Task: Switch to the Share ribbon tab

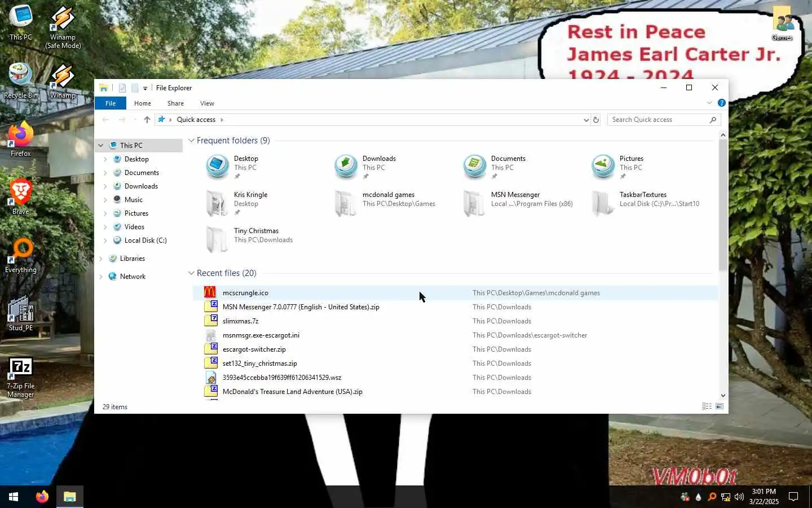Action: pos(175,103)
